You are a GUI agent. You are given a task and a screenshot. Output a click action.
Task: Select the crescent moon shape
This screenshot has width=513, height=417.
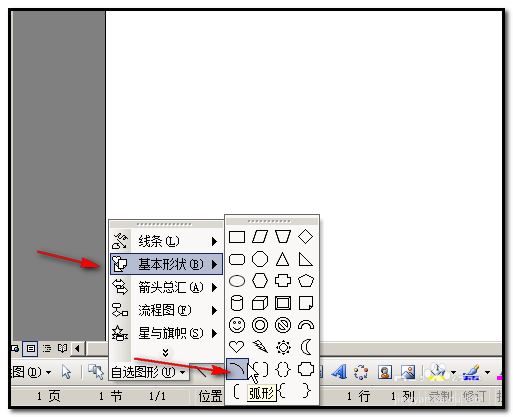[306, 347]
